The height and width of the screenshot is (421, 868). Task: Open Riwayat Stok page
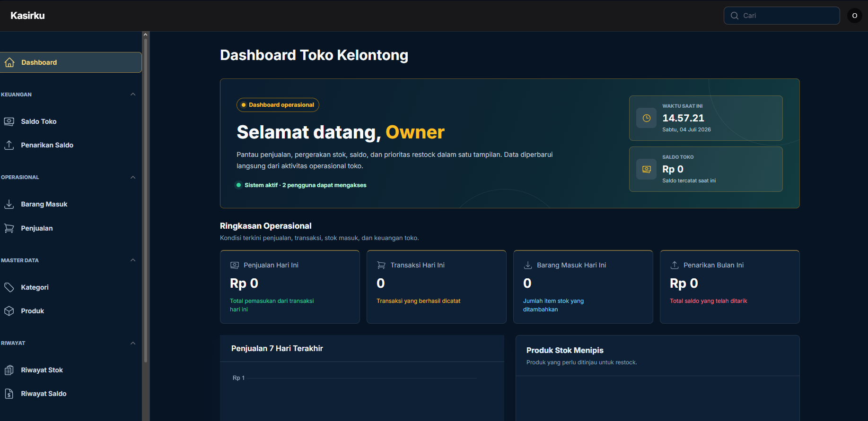pos(70,370)
